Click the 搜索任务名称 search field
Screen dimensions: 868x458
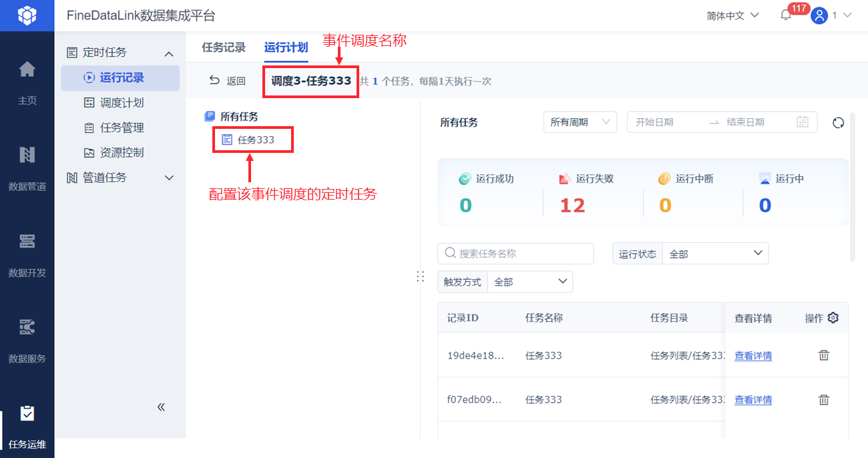click(515, 254)
